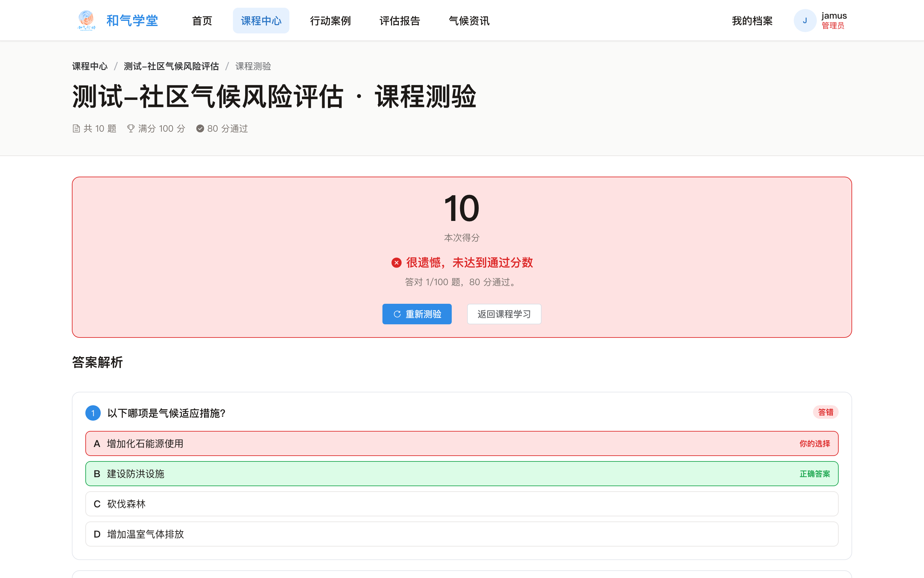Click the check icon beside 80 分通过
The height and width of the screenshot is (578, 924).
coord(200,128)
